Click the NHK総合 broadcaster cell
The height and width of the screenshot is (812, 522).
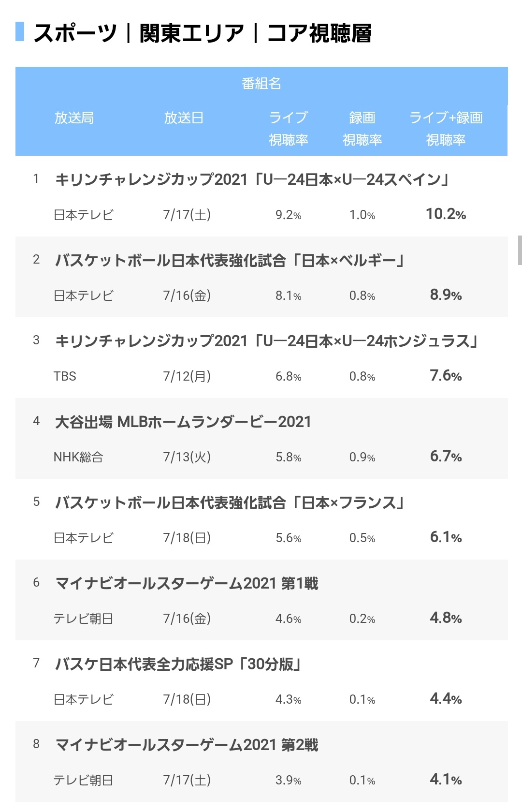click(x=78, y=457)
